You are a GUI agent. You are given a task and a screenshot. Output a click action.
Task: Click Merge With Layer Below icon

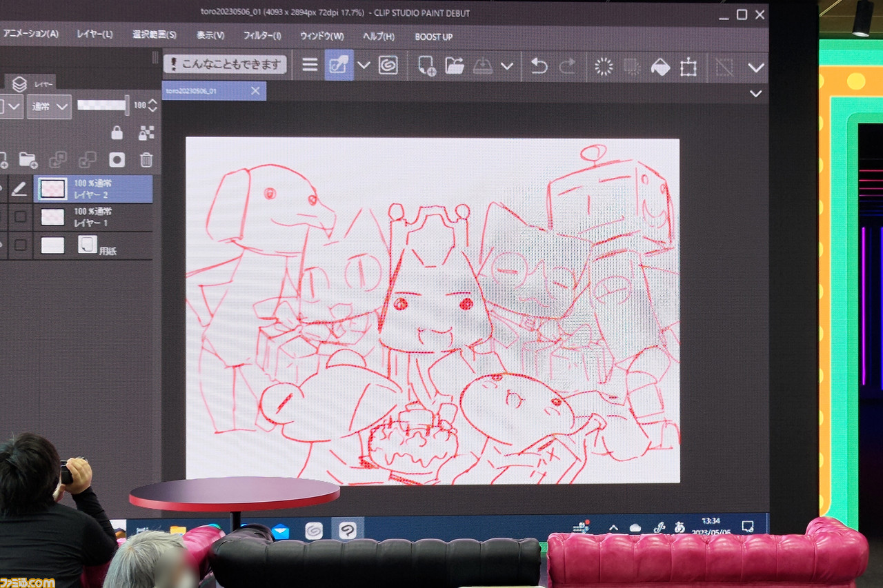point(88,160)
